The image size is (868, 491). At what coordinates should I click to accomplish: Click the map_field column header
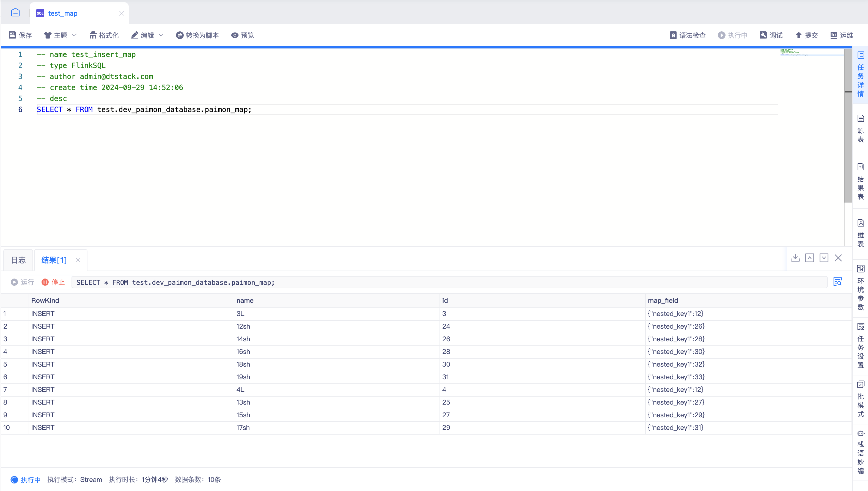pyautogui.click(x=748, y=301)
